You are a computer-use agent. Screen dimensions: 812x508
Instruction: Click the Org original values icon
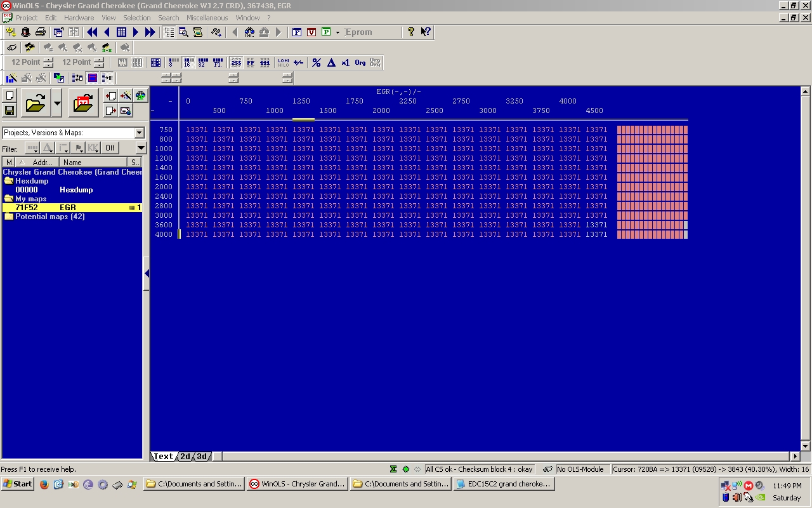360,62
